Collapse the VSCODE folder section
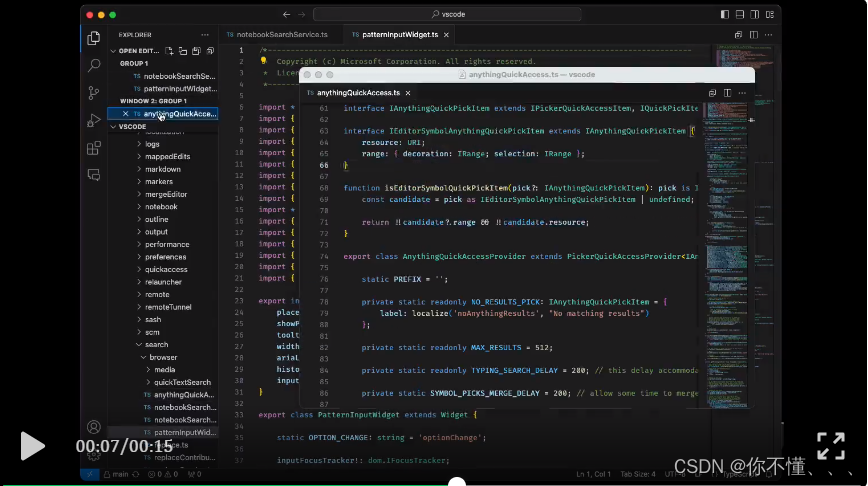868x486 pixels. pyautogui.click(x=113, y=127)
